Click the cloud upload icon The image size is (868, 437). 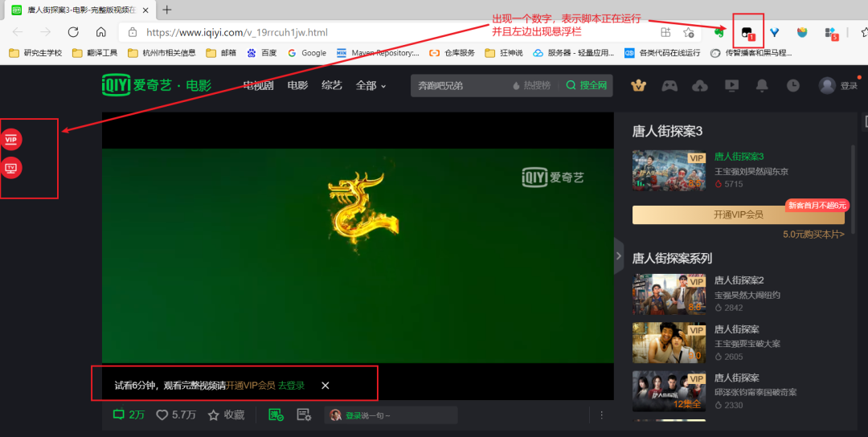pos(700,86)
